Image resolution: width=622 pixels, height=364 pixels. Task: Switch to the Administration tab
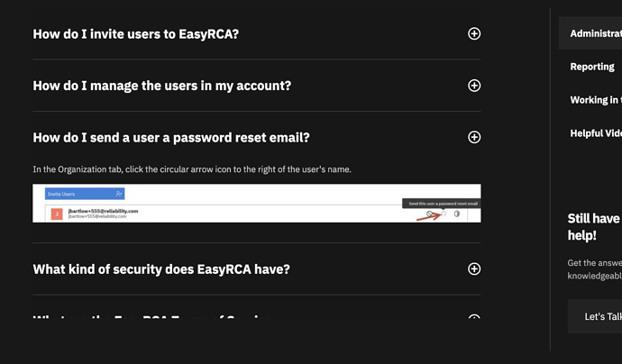(596, 33)
